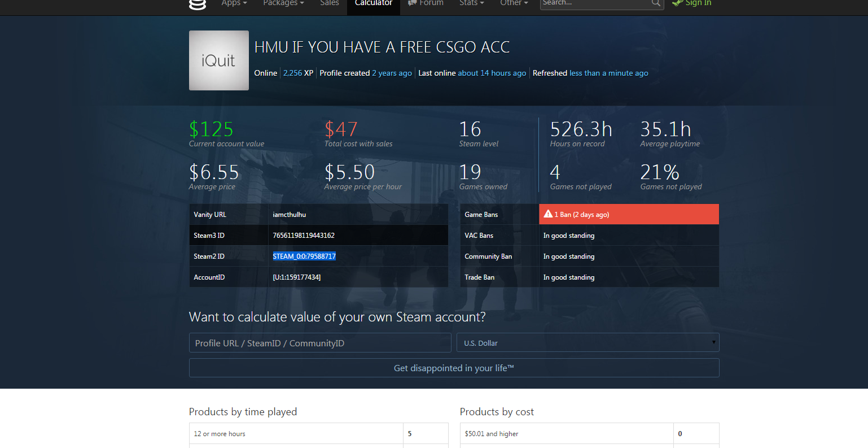The width and height of the screenshot is (868, 448).
Task: Select the $47 total cost with sales
Action: pos(341,129)
